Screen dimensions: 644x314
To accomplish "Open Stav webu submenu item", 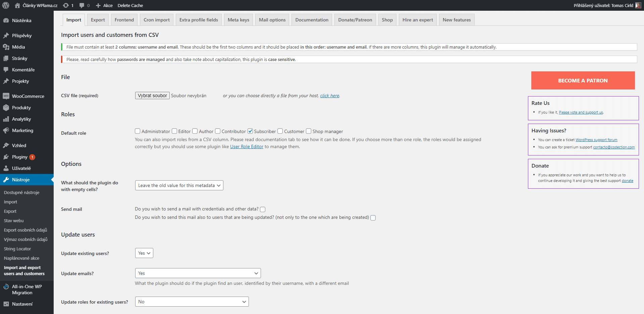I will click(14, 221).
